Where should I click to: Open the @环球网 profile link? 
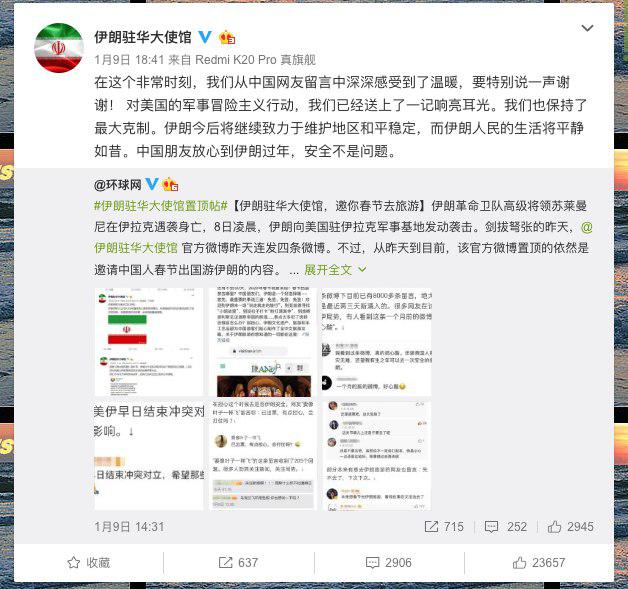coord(118,185)
